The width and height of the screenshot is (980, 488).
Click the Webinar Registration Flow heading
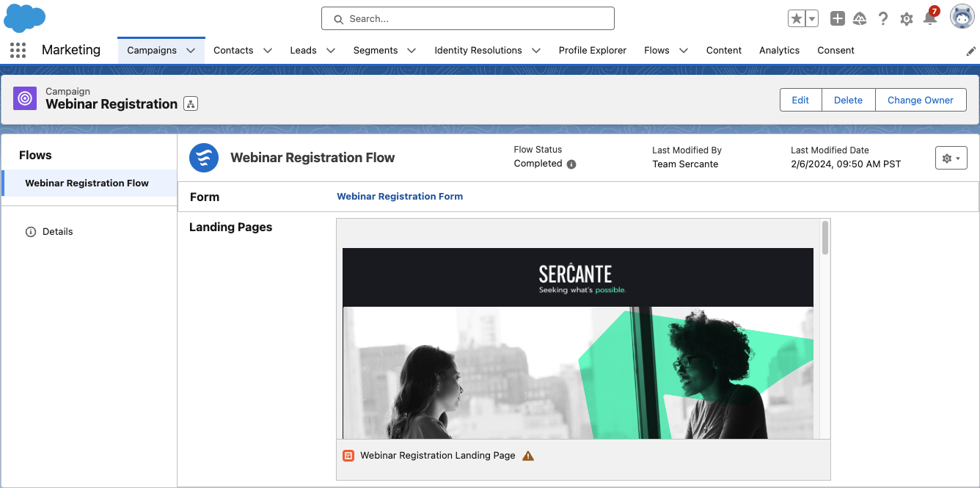coord(312,158)
